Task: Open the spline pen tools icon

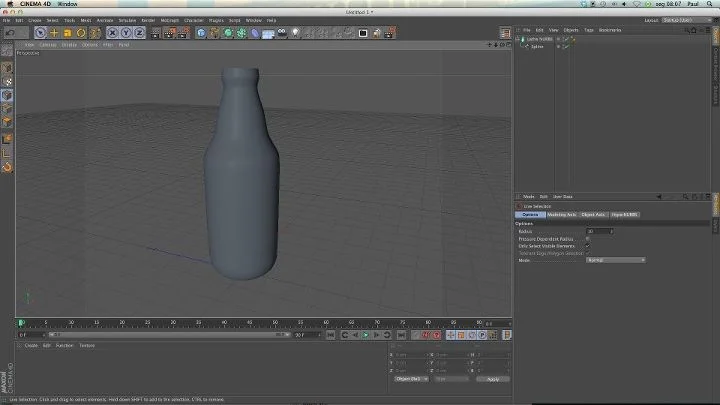Action: 214,33
